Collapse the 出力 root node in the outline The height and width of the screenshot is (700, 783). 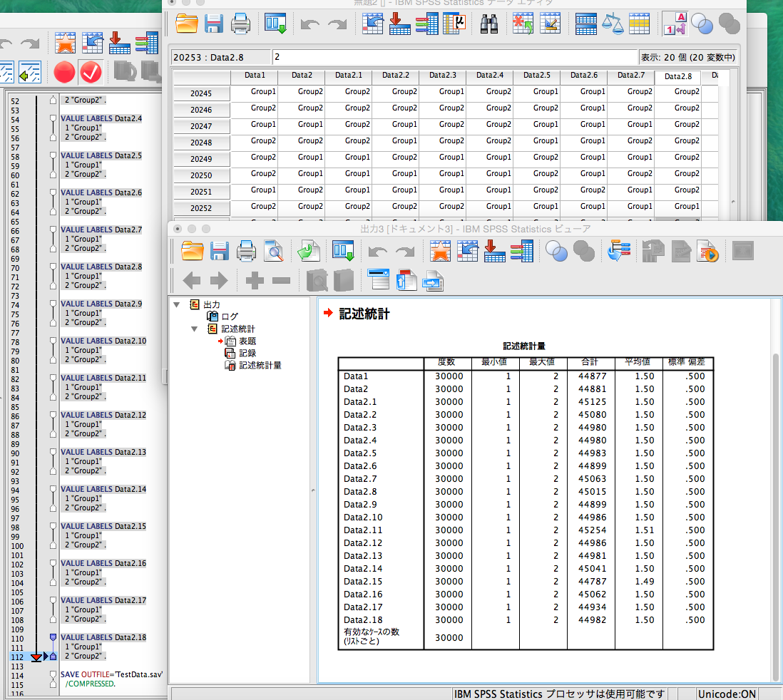tap(177, 304)
